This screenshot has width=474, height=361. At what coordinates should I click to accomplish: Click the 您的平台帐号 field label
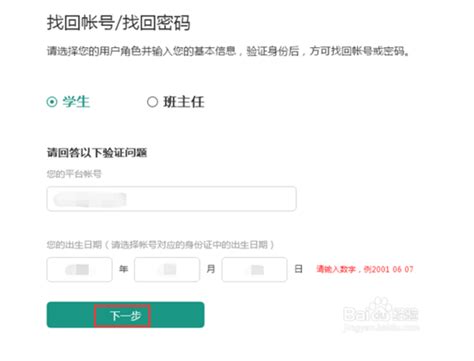coord(74,174)
